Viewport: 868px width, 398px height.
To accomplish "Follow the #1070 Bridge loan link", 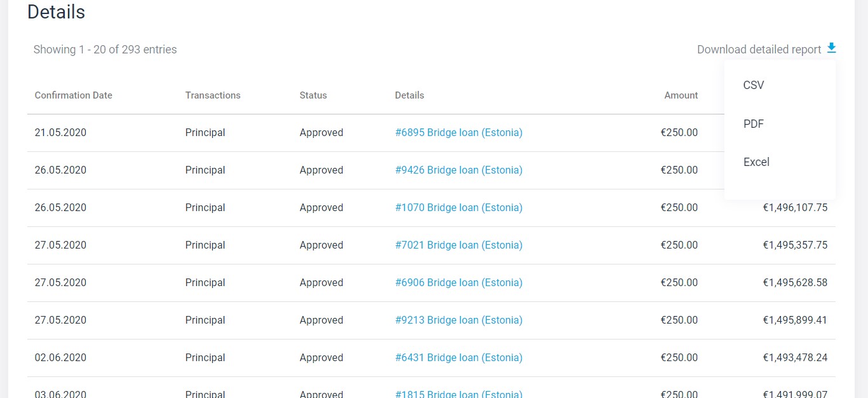I will 458,208.
